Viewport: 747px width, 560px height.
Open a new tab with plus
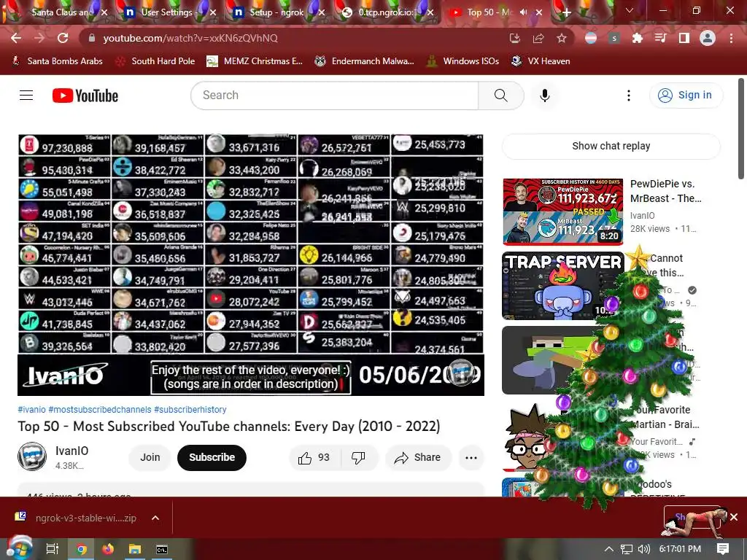tap(566, 12)
